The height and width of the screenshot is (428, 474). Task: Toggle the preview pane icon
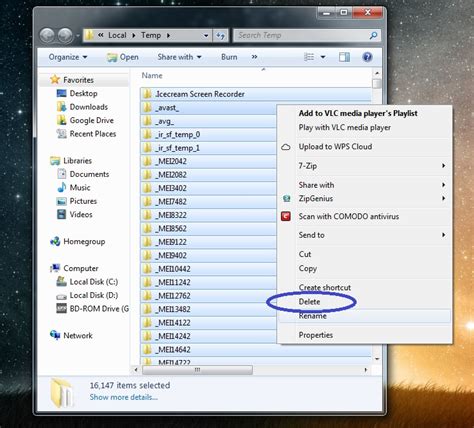344,57
